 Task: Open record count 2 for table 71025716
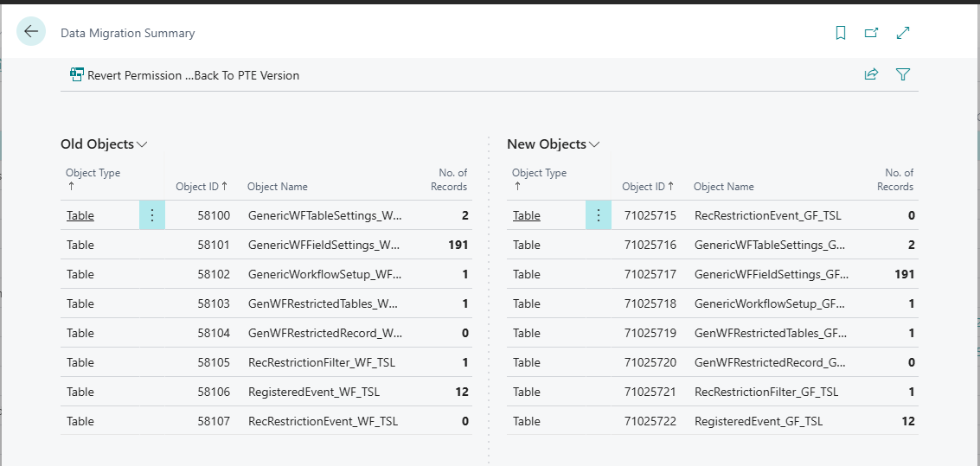[912, 245]
